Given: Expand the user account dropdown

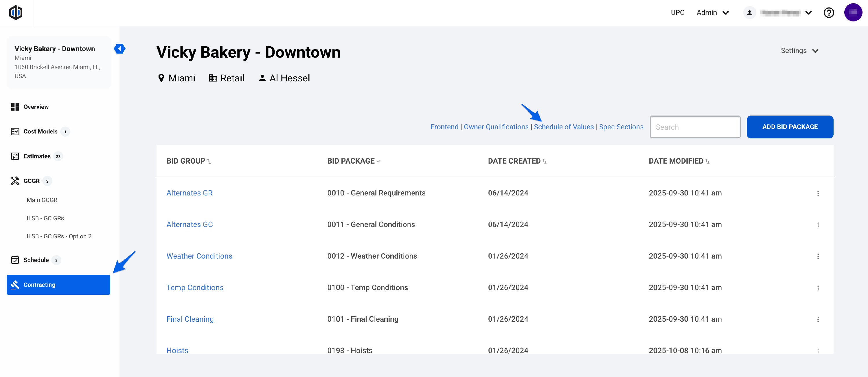Looking at the screenshot, I should (808, 13).
